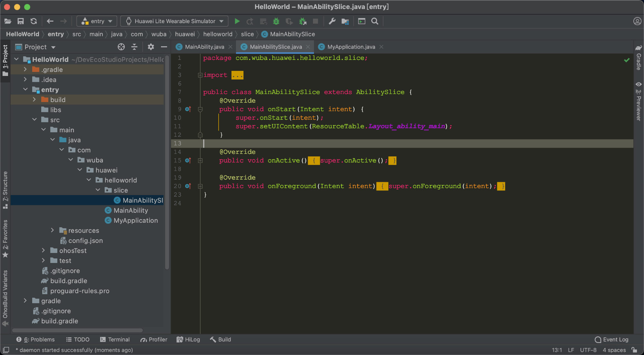
Task: Expand the resources folder
Action: (52, 230)
